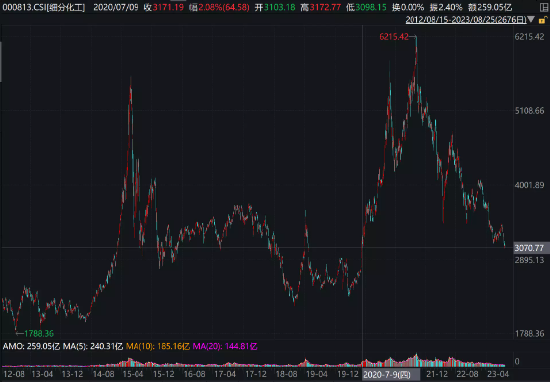Click the volume axis 0 label

click(x=517, y=361)
